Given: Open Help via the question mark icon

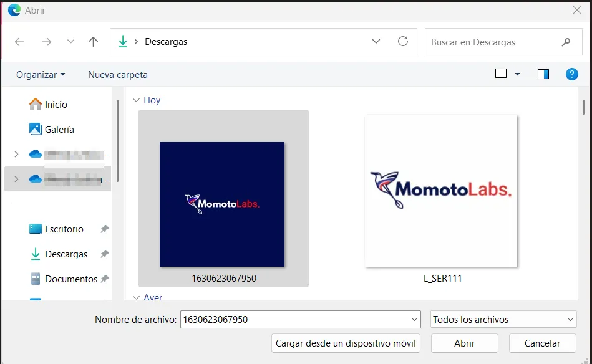Looking at the screenshot, I should 571,74.
